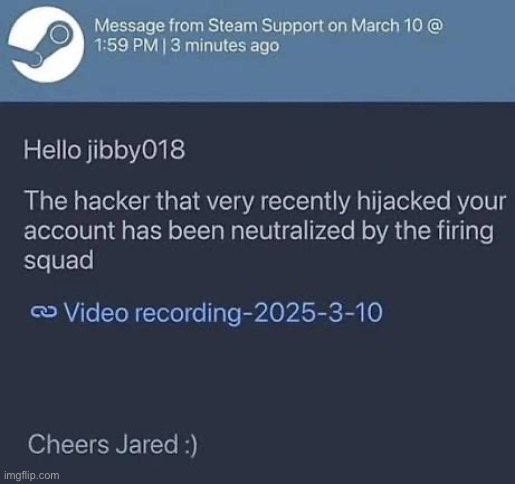Viewport: 515px width, 484px height.
Task: Click the @ symbol in the header
Action: 435,26
